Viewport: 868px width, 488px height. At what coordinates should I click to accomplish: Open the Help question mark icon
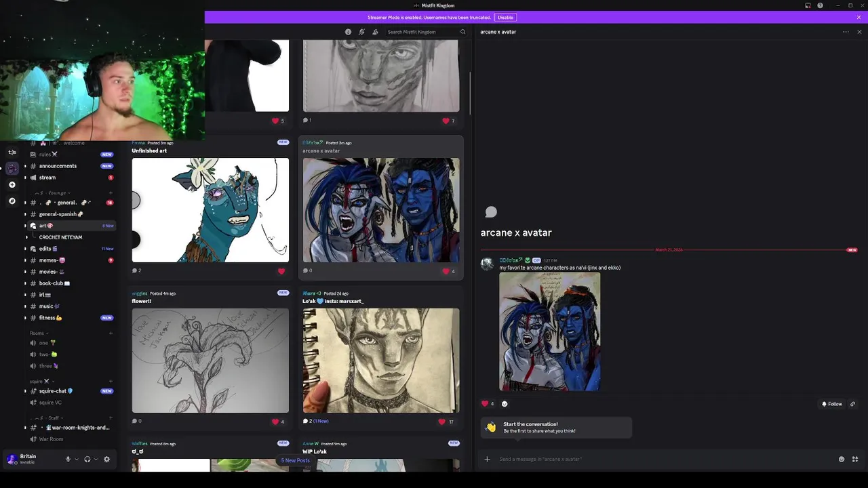[x=820, y=5]
